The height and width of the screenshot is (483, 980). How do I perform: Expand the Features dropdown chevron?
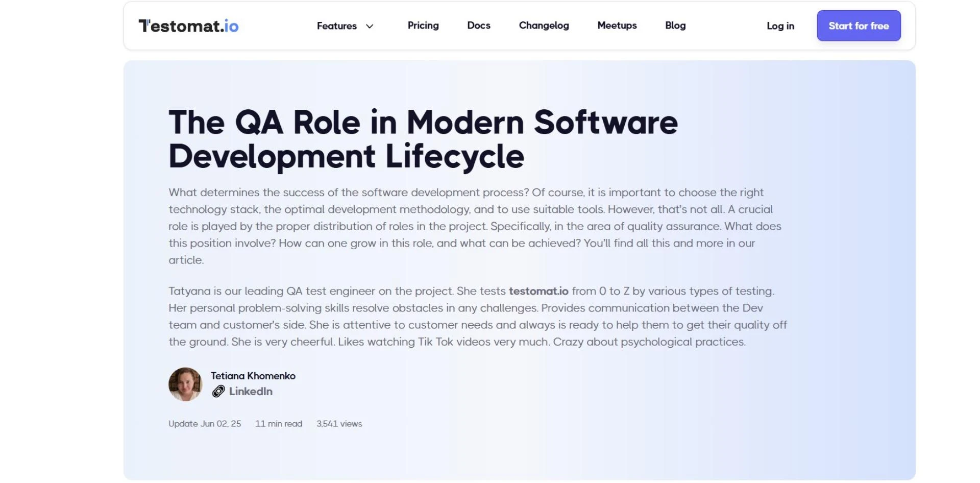[370, 26]
